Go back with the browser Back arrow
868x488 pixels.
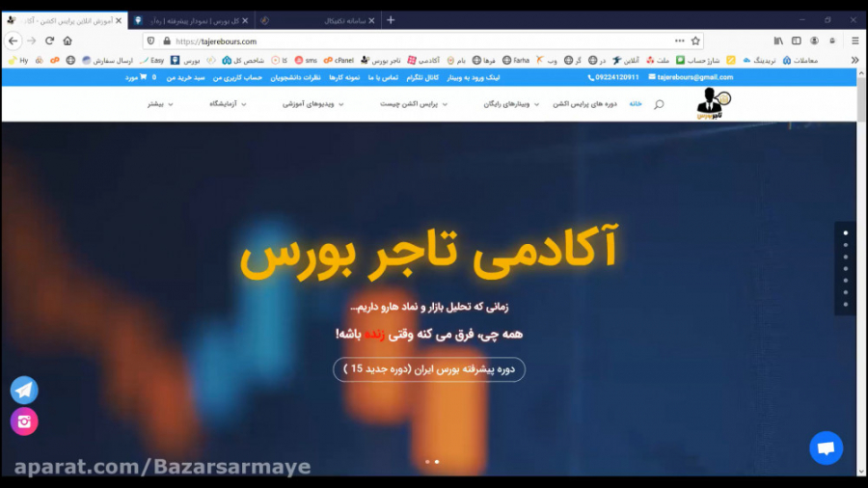tap(14, 41)
